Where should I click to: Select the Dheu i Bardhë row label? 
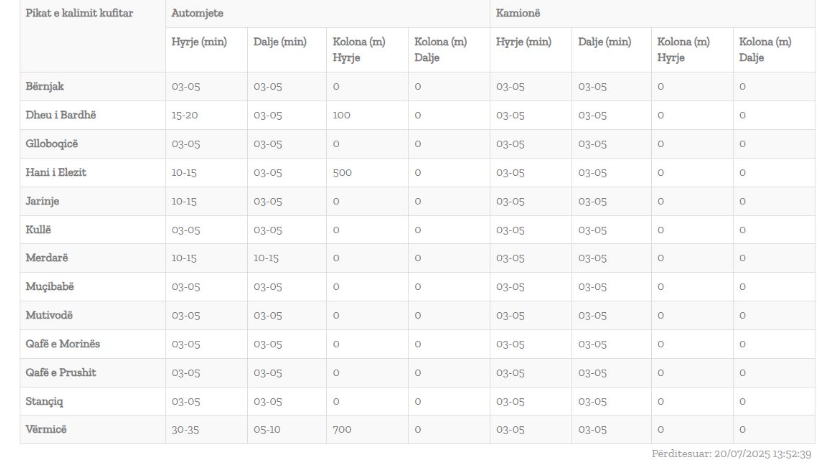point(61,115)
